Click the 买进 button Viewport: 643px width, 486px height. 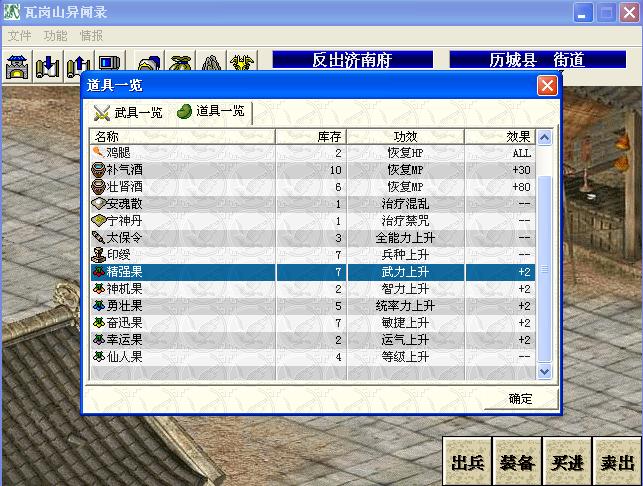567,462
